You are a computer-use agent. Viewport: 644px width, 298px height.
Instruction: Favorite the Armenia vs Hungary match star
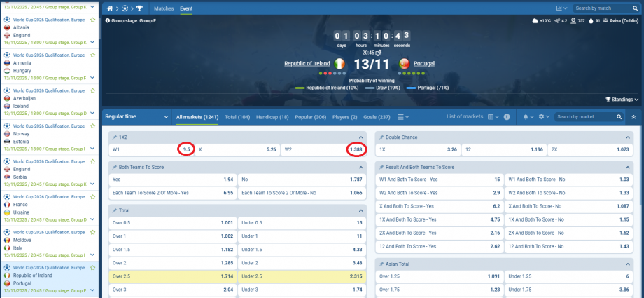tap(93, 55)
